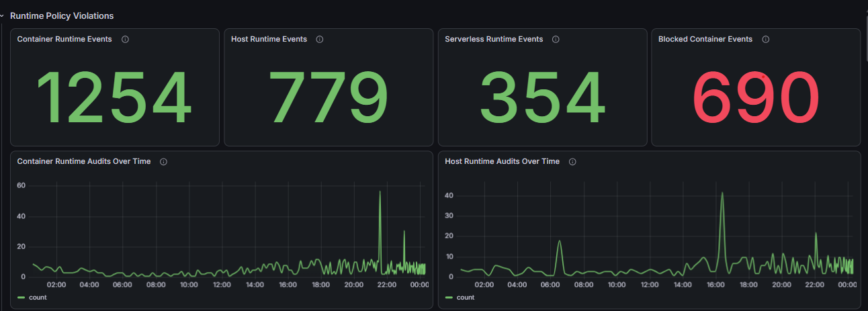Click the 779 host events value
868x311 pixels.
click(329, 97)
